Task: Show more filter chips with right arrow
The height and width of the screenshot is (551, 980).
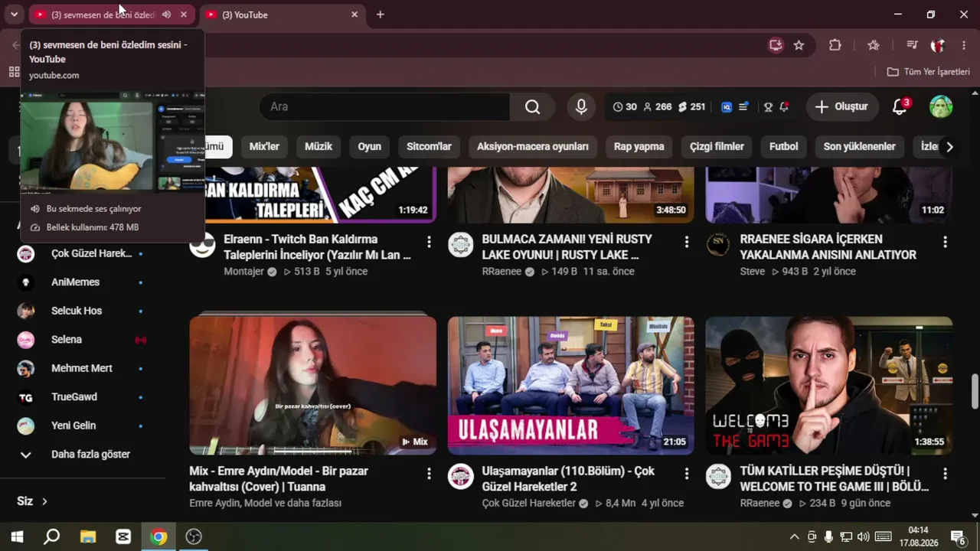Action: click(x=949, y=146)
